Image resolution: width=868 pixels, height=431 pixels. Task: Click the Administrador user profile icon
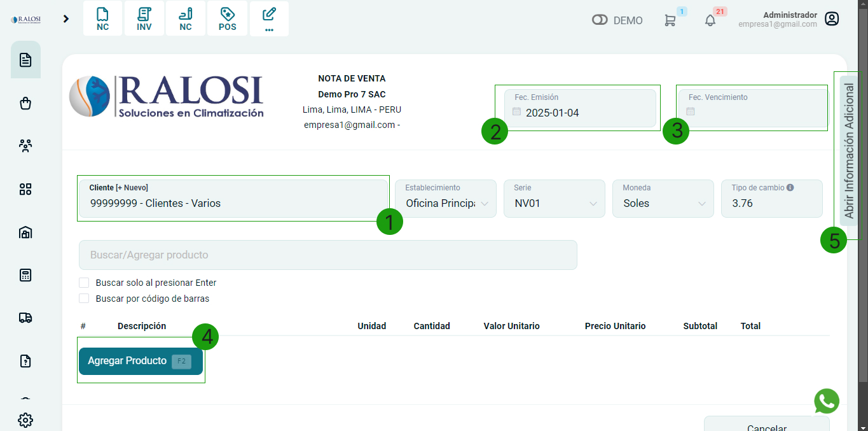pyautogui.click(x=832, y=19)
